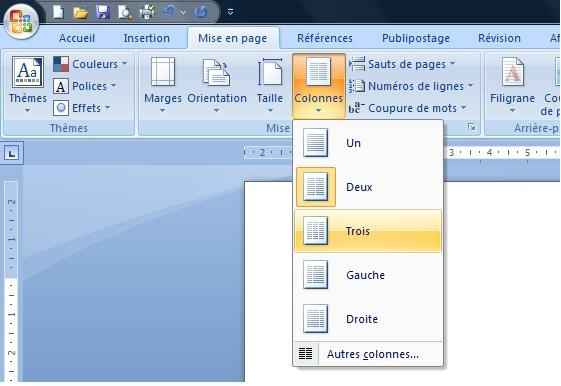
Task: Open the undo history dropdown arrow
Action: coord(184,13)
